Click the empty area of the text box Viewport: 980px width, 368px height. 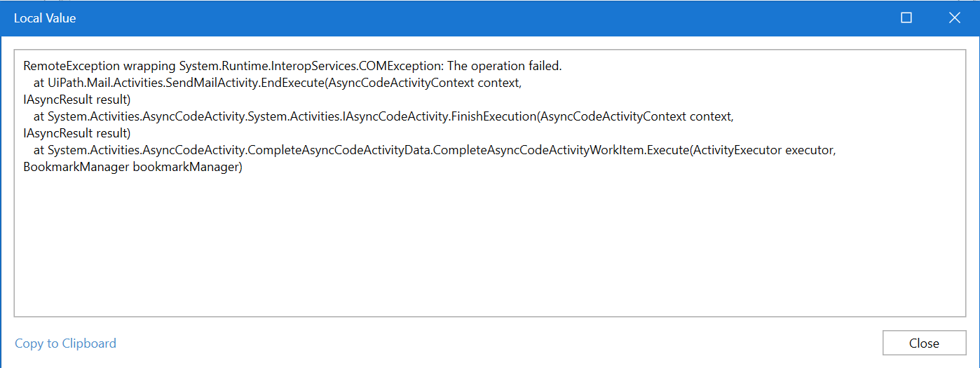tap(489, 245)
